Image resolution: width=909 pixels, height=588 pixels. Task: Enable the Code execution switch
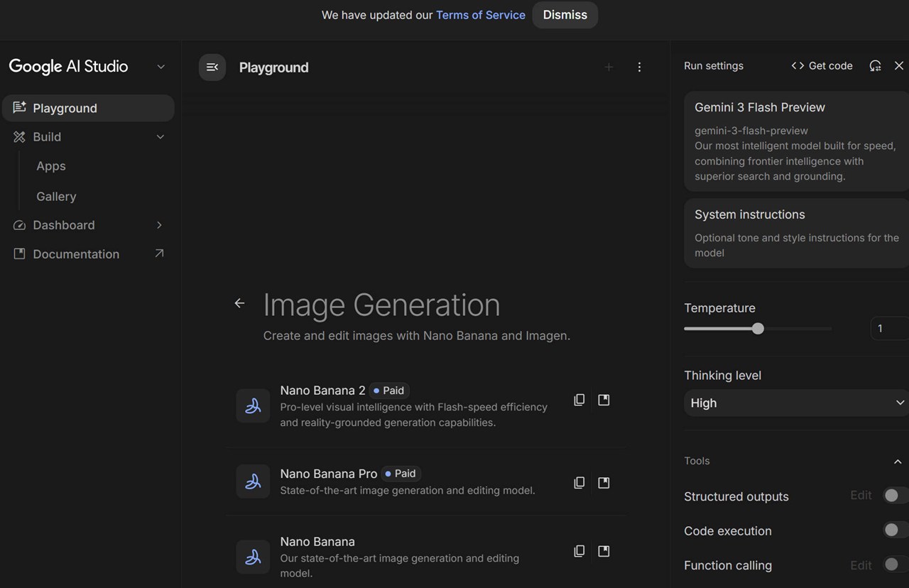[895, 530]
